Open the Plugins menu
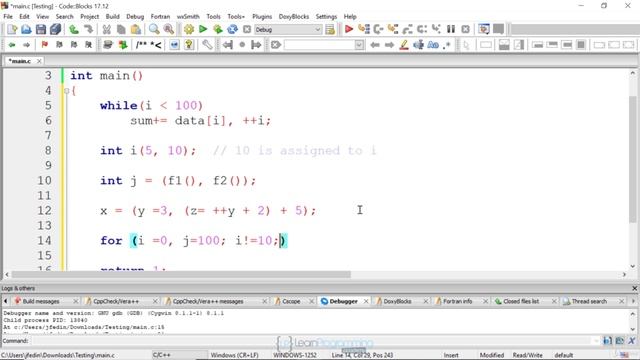 pos(262,16)
